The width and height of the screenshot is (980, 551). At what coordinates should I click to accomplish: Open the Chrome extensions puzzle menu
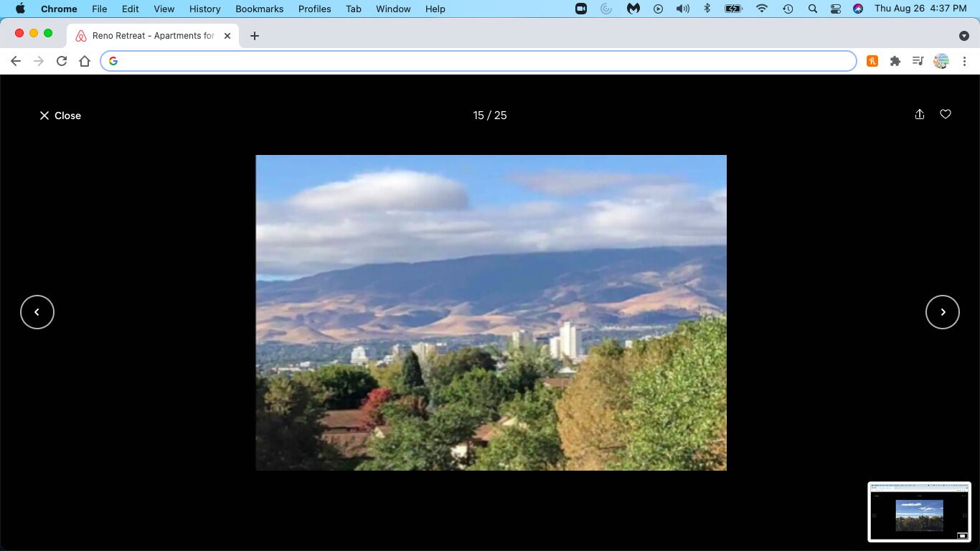coord(895,61)
